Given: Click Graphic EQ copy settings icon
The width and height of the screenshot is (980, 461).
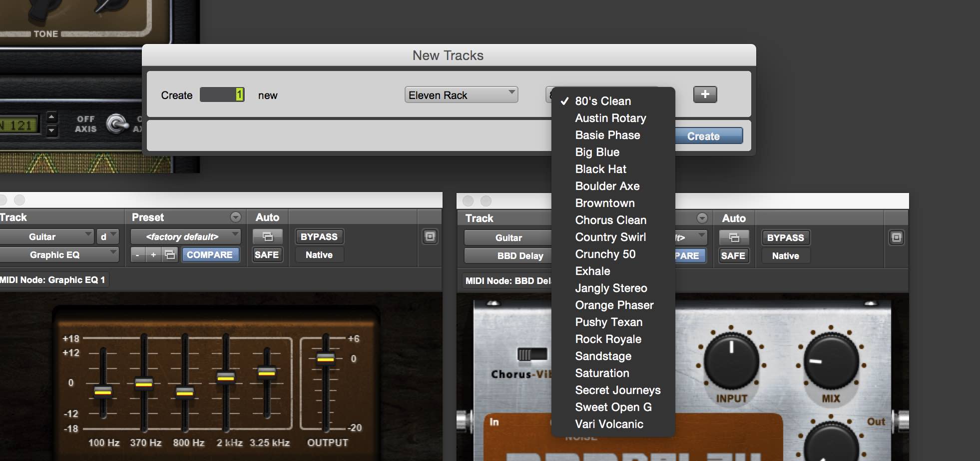Looking at the screenshot, I should pyautogui.click(x=170, y=254).
